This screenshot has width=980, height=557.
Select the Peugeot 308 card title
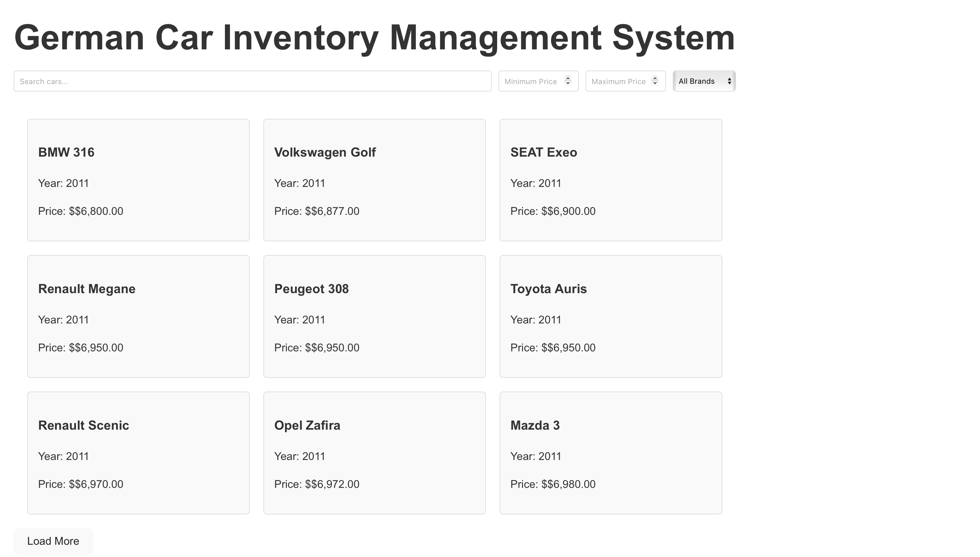pos(311,289)
